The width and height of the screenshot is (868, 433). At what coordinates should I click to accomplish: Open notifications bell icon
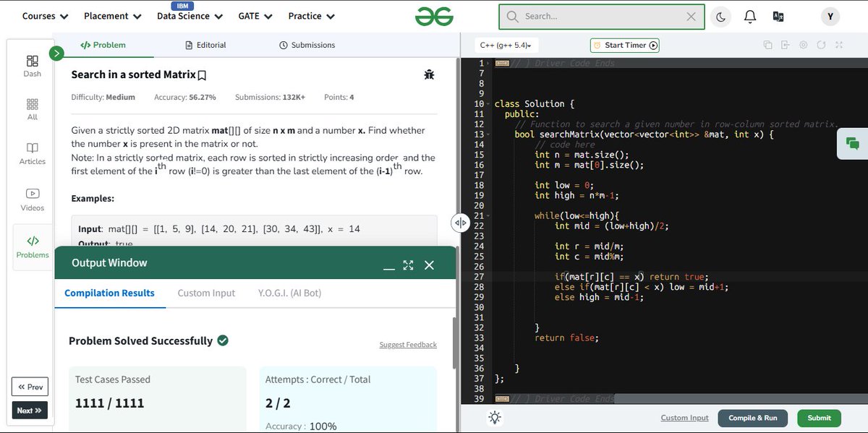[750, 16]
